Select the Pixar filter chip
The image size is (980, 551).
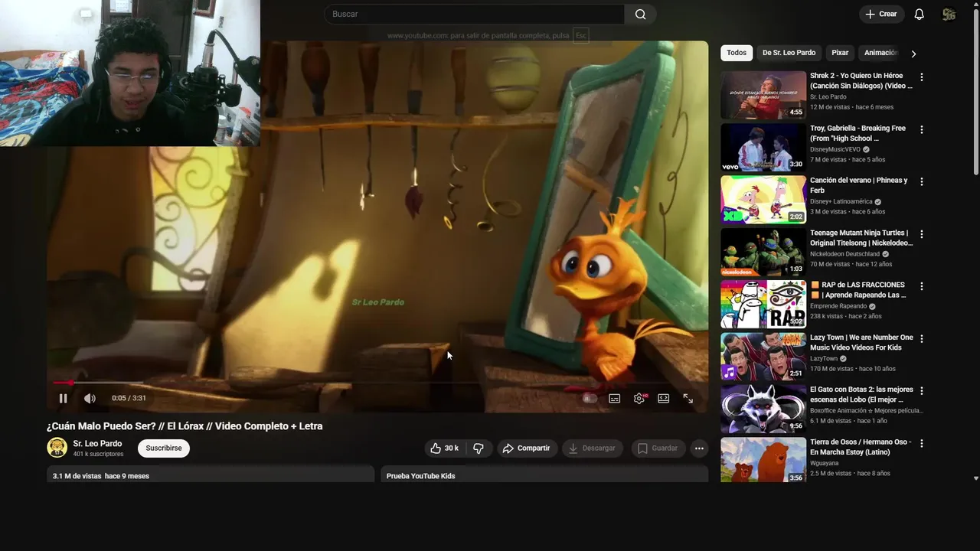840,53
